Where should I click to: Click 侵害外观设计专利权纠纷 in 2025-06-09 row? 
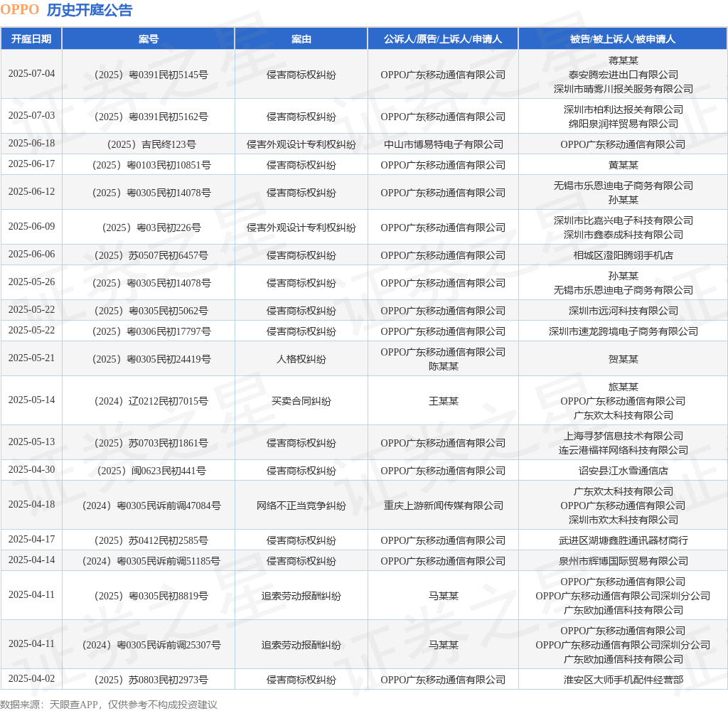click(301, 228)
